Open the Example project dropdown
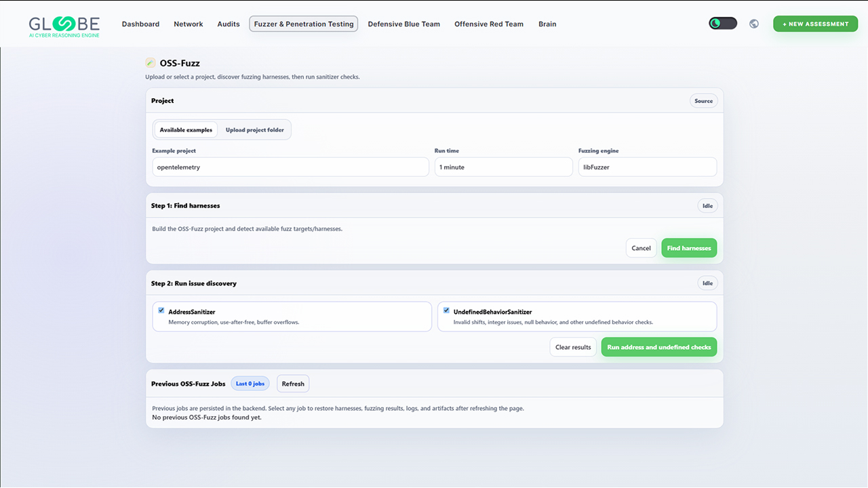Screen dimensions: 868x488 pyautogui.click(x=290, y=167)
